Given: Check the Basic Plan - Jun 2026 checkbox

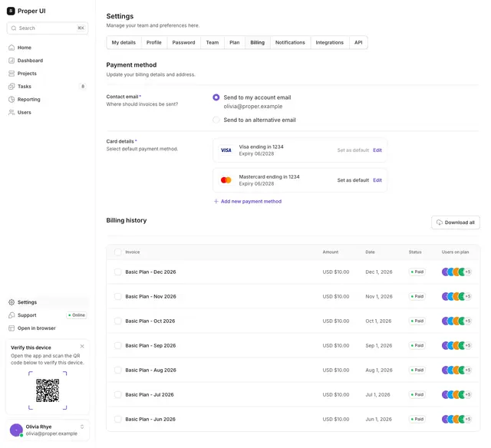Looking at the screenshot, I should [117, 419].
